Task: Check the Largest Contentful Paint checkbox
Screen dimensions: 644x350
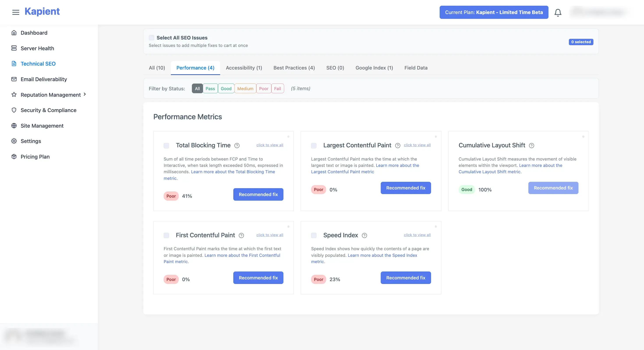Action: pyautogui.click(x=314, y=145)
